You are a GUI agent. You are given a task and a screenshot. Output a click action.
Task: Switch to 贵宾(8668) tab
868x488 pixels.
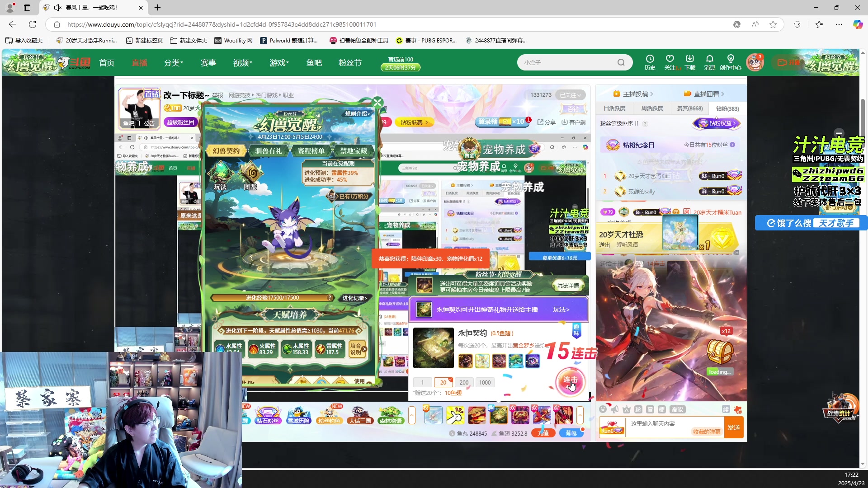click(690, 108)
